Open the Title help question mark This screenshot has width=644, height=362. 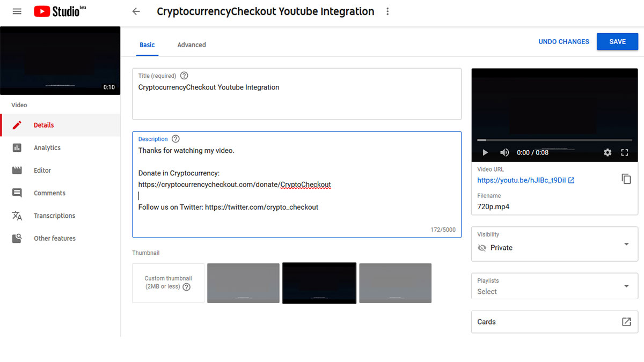pyautogui.click(x=184, y=76)
